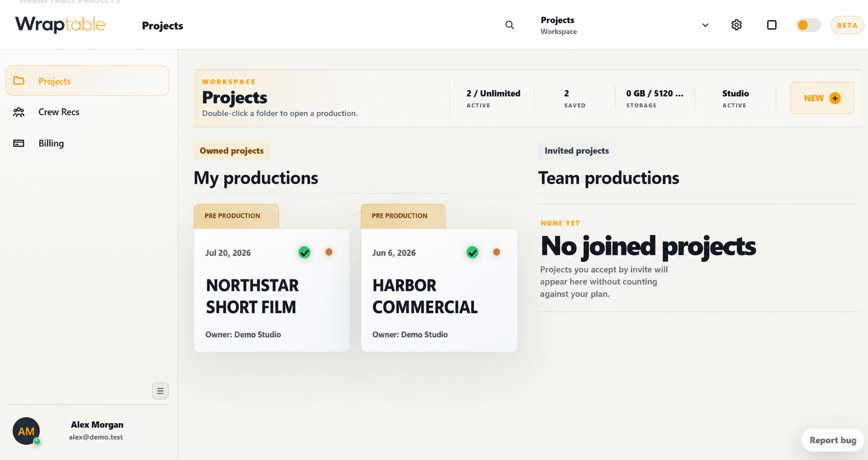Select the Owned projects tab
This screenshot has height=460, width=868.
coord(232,151)
